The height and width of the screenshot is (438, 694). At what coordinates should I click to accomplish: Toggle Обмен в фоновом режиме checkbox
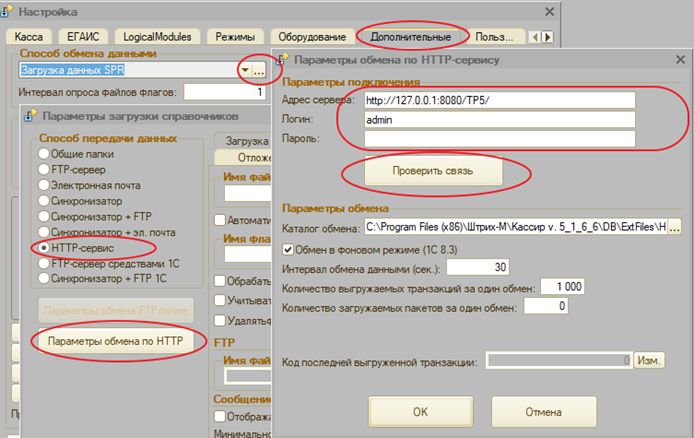coord(289,248)
